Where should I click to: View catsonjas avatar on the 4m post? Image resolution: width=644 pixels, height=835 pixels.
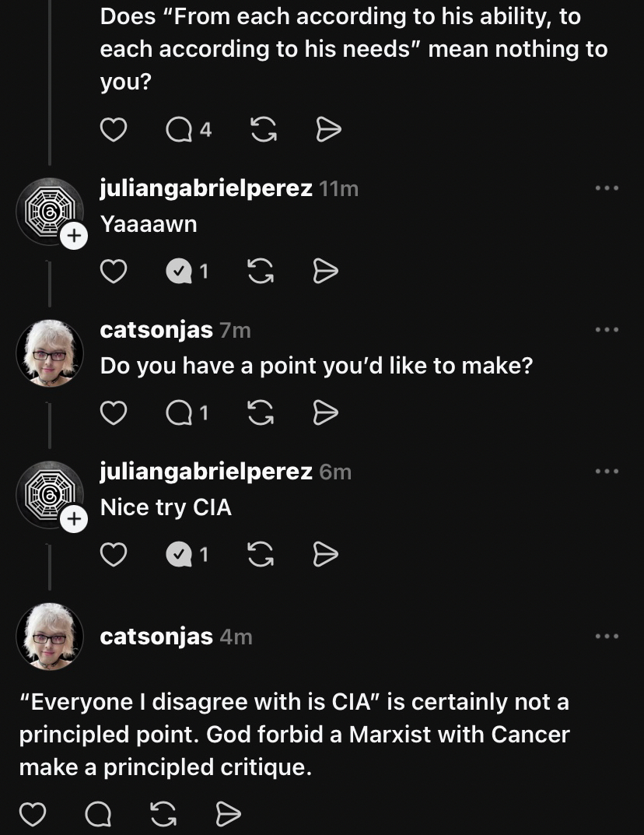[x=50, y=636]
